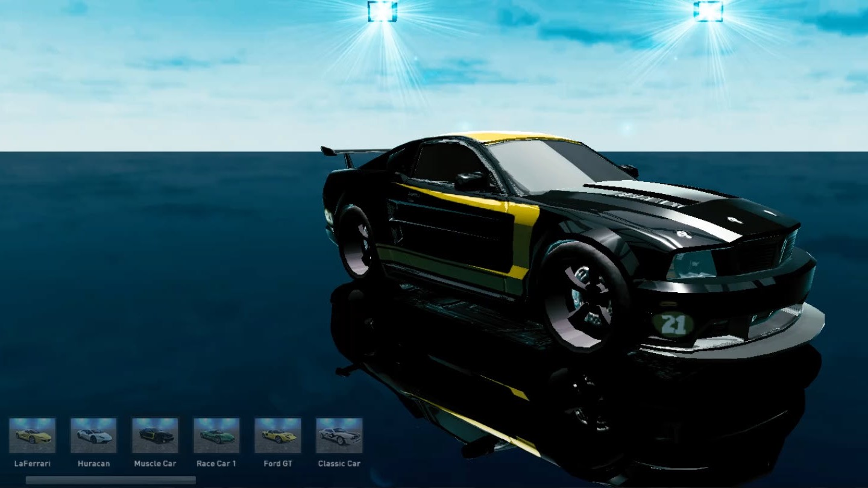Choose the Ford GT thumbnail
This screenshot has height=488, width=868.
pos(278,436)
